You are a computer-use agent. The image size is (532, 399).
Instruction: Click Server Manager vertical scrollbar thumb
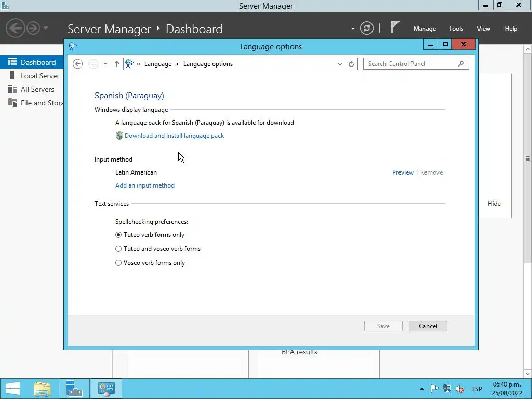(528, 158)
